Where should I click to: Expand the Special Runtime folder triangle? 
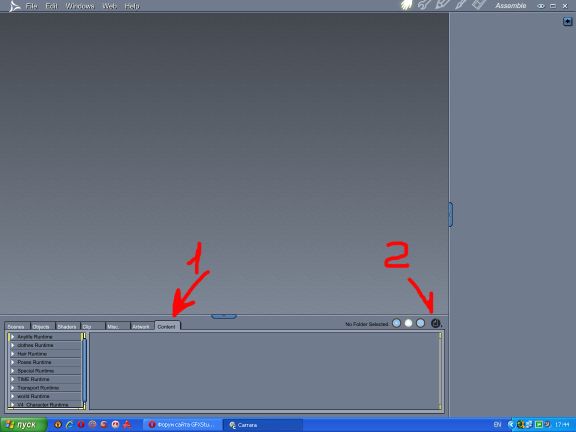[x=13, y=371]
